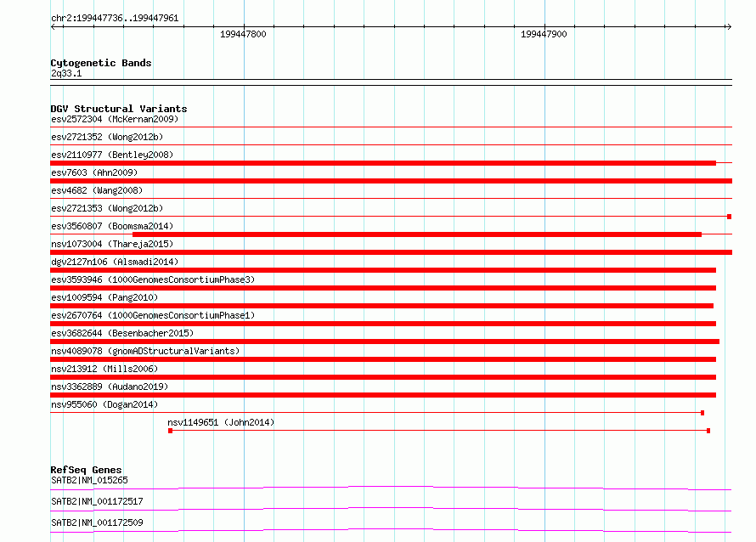This screenshot has height=542, width=756.
Task: Open variant esv1009594 (Pang2010)
Action: click(x=104, y=297)
